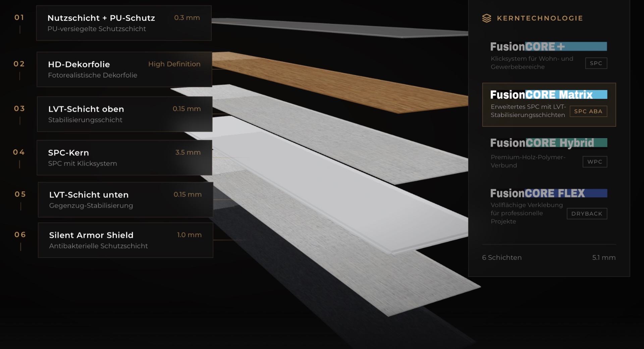644x349 pixels.
Task: Click 'SPC mit Klicksystem' subtitle
Action: click(x=83, y=164)
